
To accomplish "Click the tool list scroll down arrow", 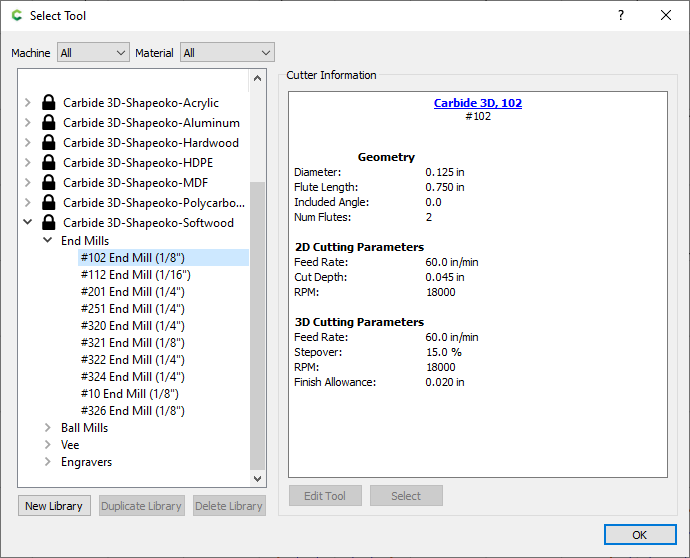I will [257, 478].
